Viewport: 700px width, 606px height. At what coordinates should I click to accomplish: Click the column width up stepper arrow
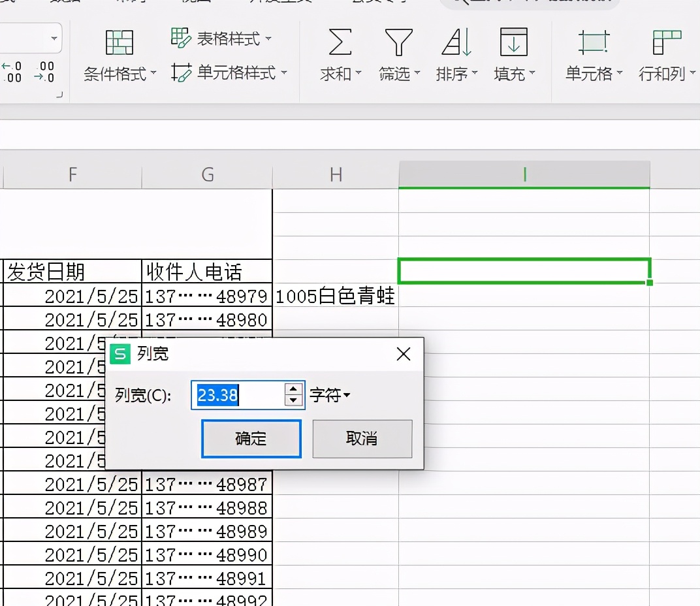tap(294, 390)
